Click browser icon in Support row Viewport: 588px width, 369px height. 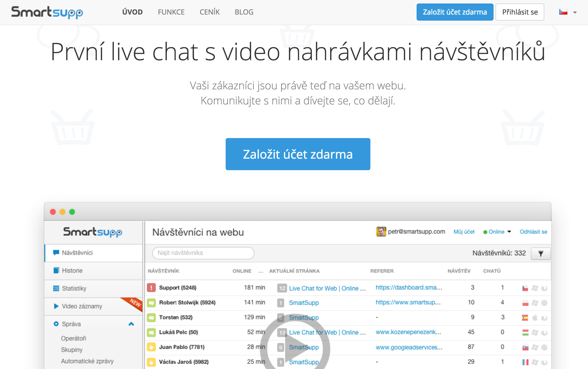[544, 288]
